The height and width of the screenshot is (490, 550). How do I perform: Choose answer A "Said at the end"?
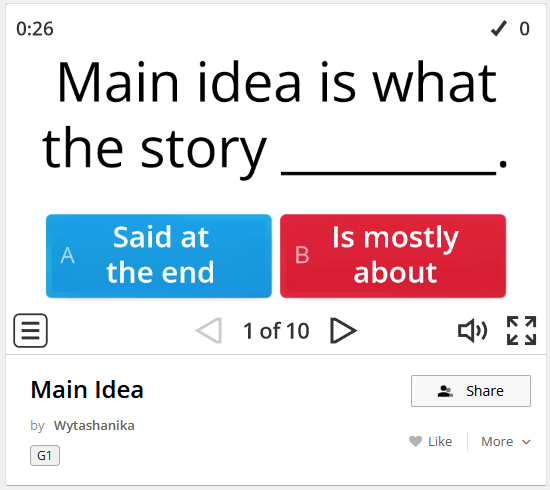159,256
